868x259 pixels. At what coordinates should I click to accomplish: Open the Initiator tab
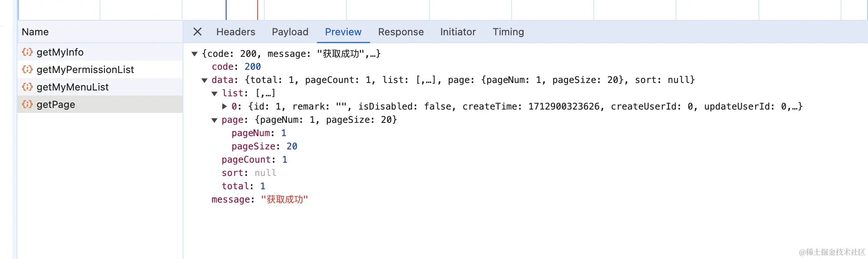click(x=458, y=32)
